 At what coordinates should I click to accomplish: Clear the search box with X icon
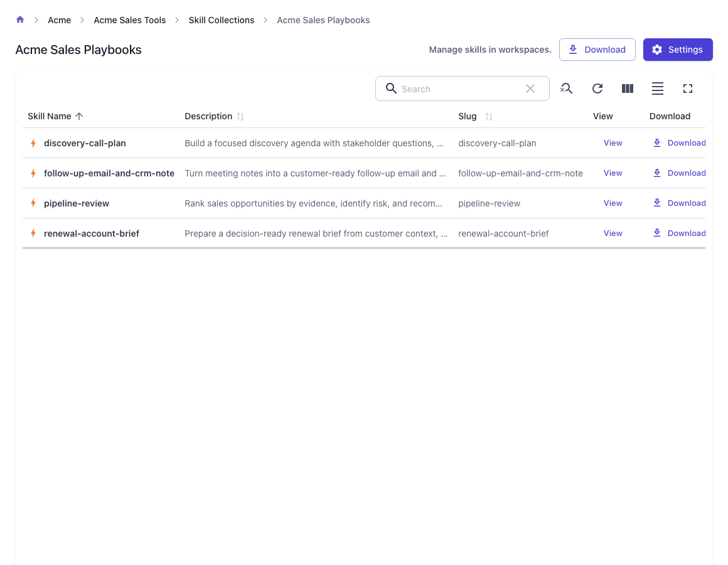pos(530,89)
